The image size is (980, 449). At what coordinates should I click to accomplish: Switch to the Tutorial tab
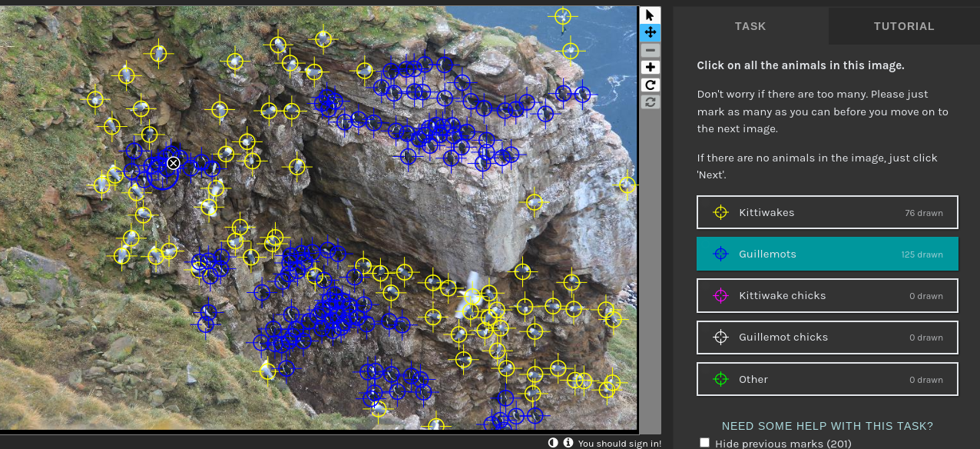[x=903, y=26]
